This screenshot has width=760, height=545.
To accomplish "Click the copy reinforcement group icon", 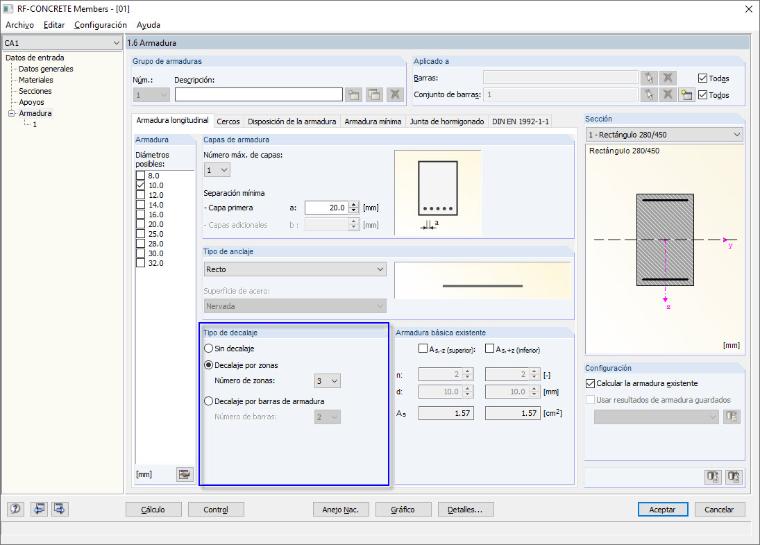I will [375, 95].
